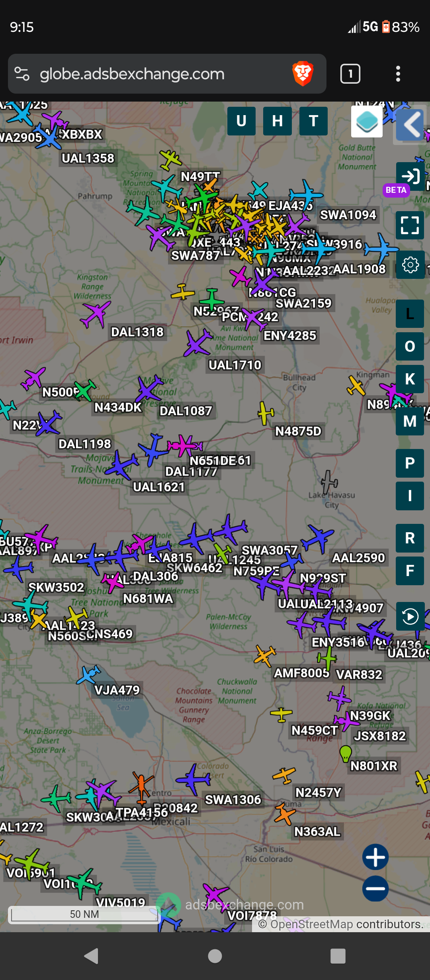Select the SWA2159 aircraft label
This screenshot has width=430, height=980.
304,303
